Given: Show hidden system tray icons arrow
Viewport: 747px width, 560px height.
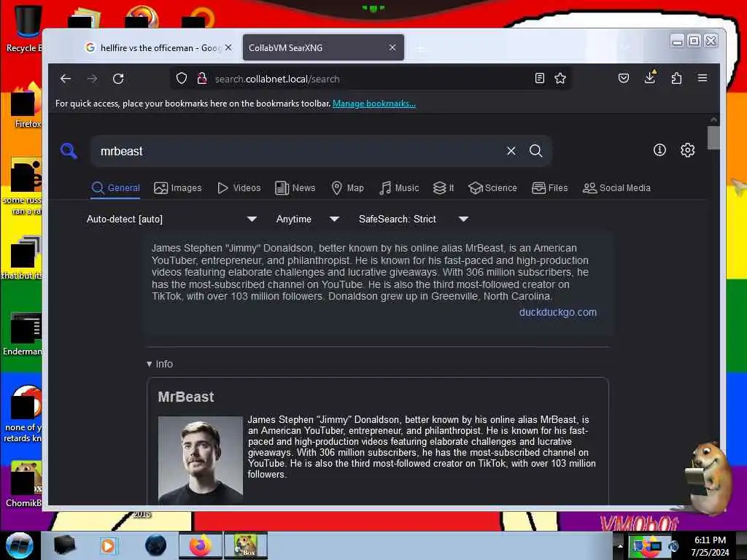Looking at the screenshot, I should [x=620, y=545].
